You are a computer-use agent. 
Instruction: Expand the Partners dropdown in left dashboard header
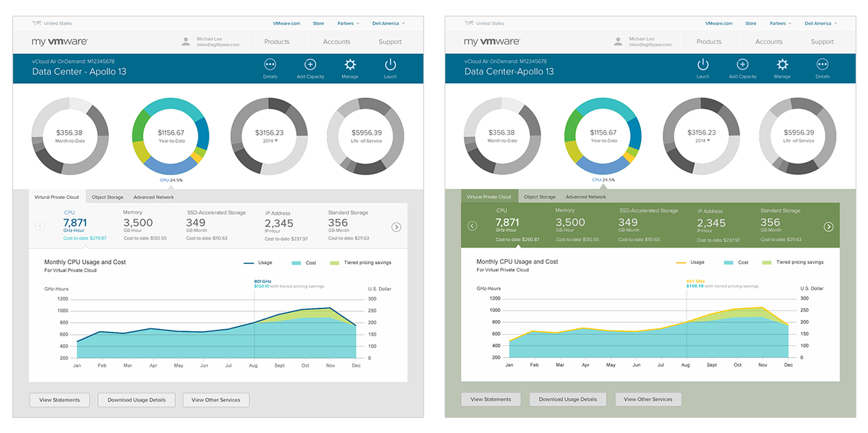[x=348, y=23]
